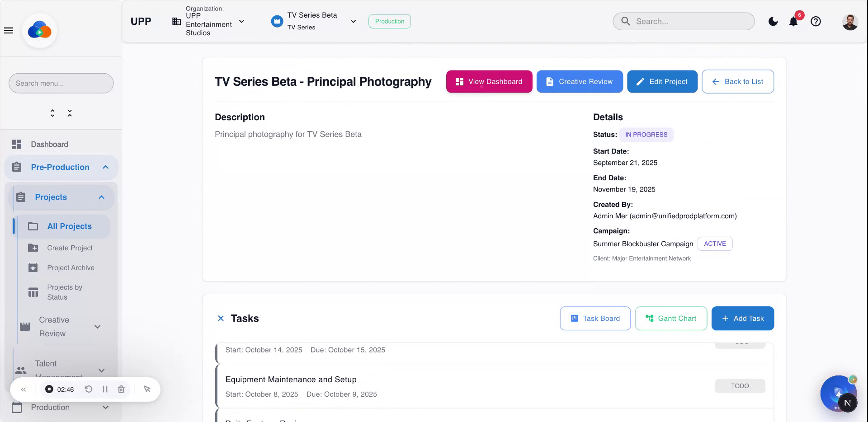Select the cursor highlight icon in recorder
Viewport: 868px width, 422px height.
pos(147,389)
